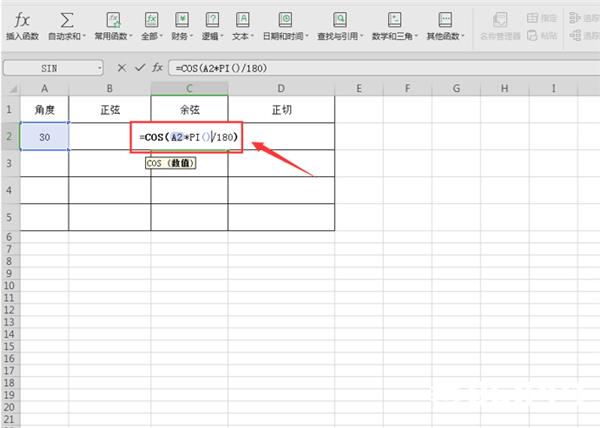
Task: Expand the Math and Trig (数学和三角) dropdown
Action: (x=416, y=36)
